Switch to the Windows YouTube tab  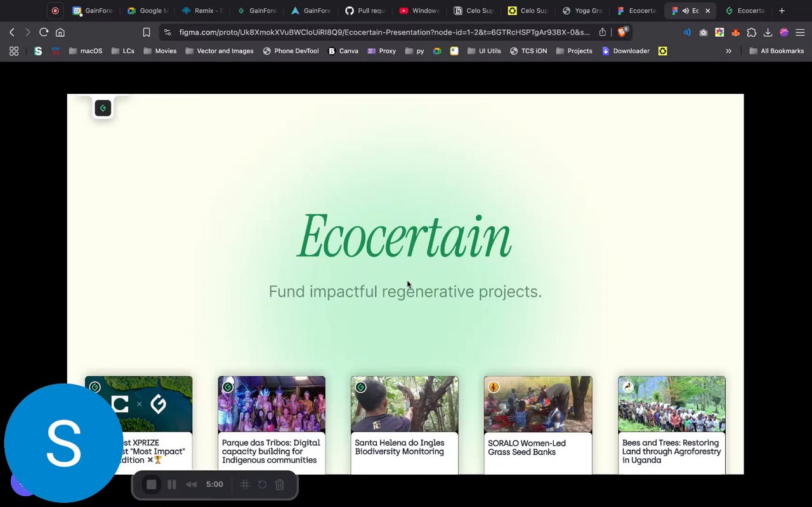(420, 11)
